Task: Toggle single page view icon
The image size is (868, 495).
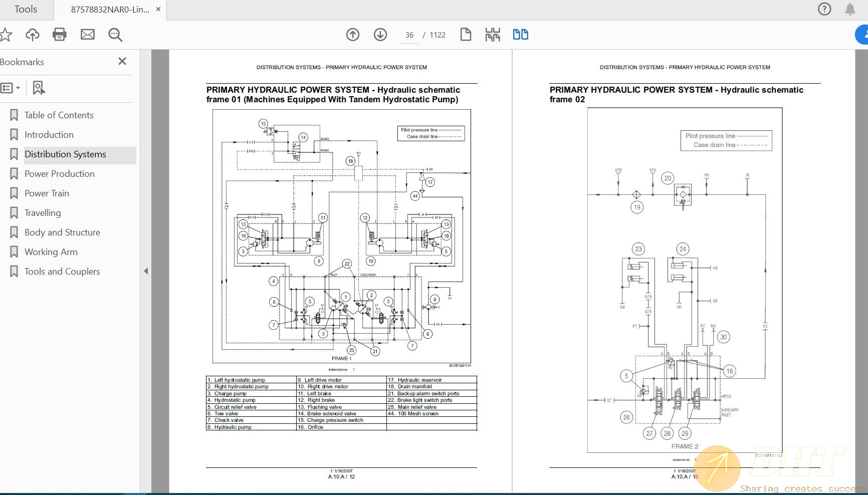Action: pyautogui.click(x=466, y=35)
